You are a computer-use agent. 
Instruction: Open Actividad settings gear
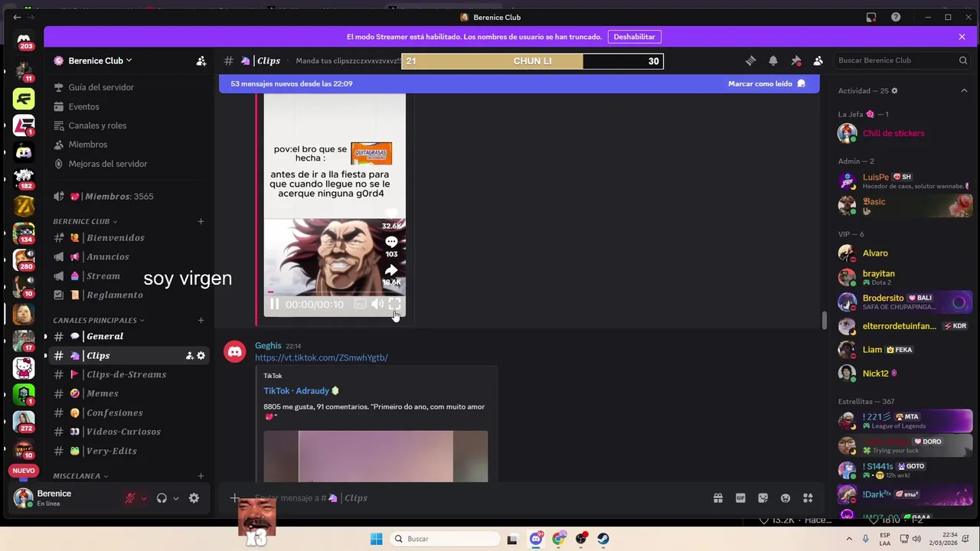click(894, 91)
